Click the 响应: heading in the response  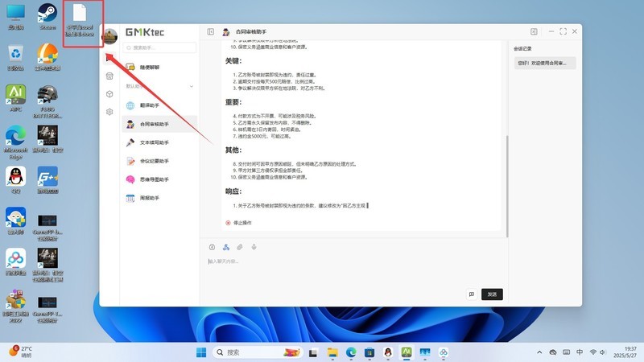(x=233, y=191)
